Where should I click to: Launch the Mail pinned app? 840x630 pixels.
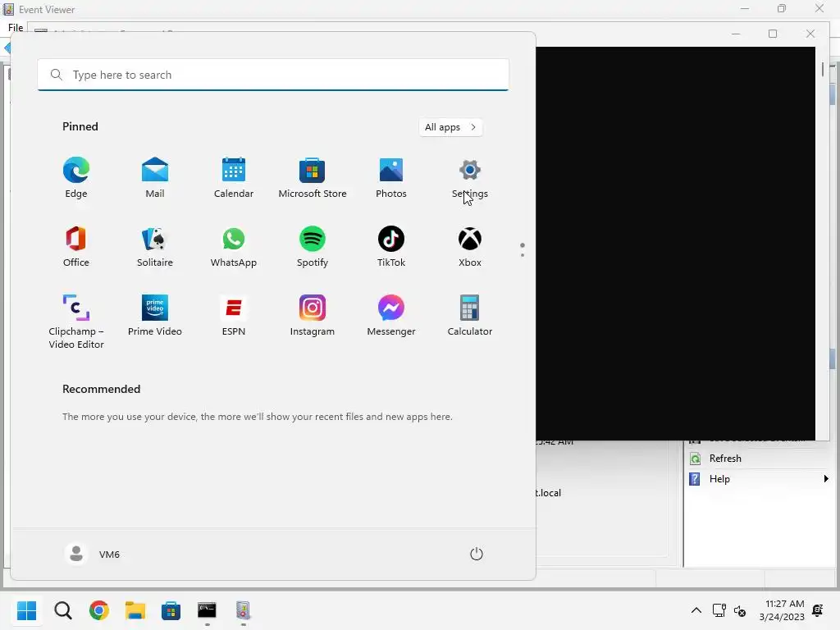coord(155,178)
